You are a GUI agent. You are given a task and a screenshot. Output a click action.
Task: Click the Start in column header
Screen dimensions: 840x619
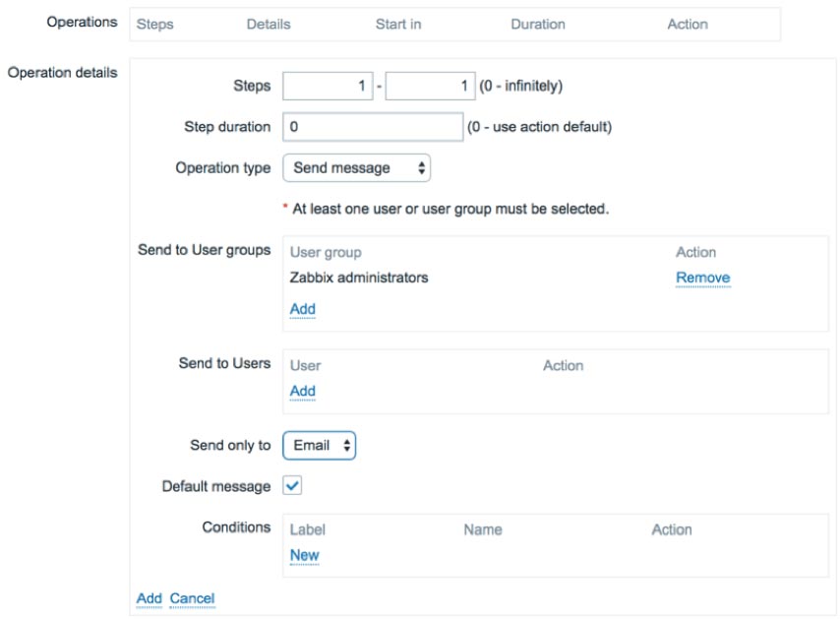pyautogui.click(x=398, y=25)
